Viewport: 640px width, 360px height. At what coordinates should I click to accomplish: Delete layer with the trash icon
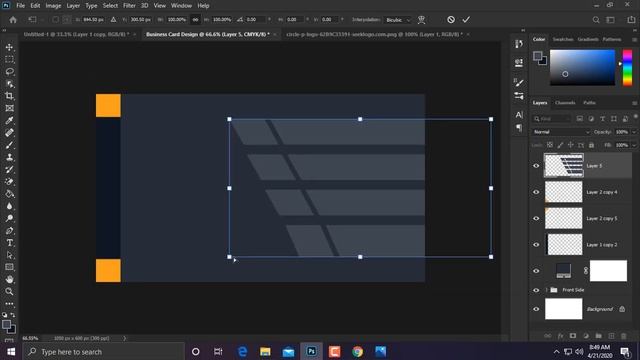click(624, 336)
